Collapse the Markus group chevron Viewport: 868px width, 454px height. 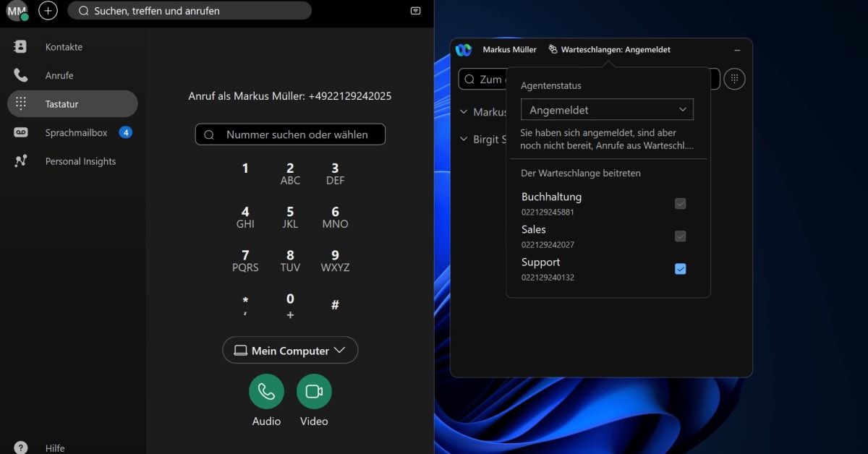464,112
